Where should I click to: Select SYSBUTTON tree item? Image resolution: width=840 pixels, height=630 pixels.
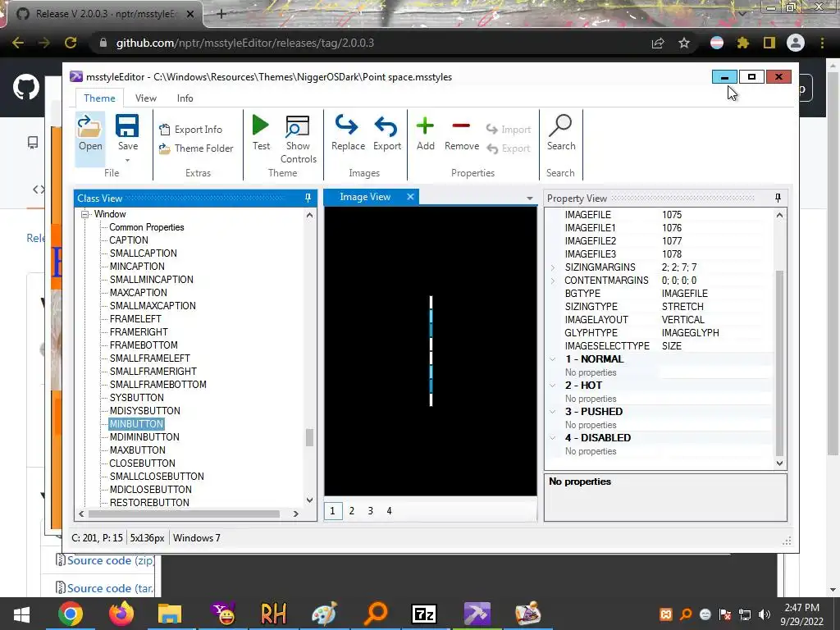pos(137,398)
